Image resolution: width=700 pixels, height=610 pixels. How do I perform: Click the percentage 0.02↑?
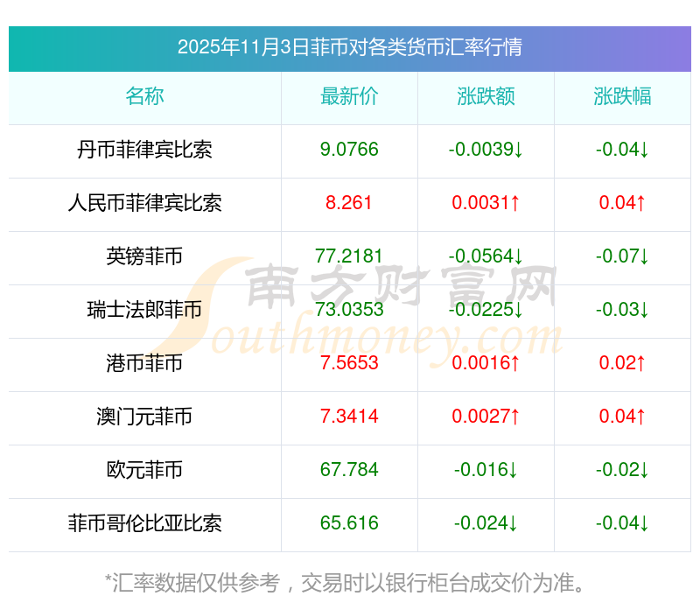pyautogui.click(x=622, y=363)
